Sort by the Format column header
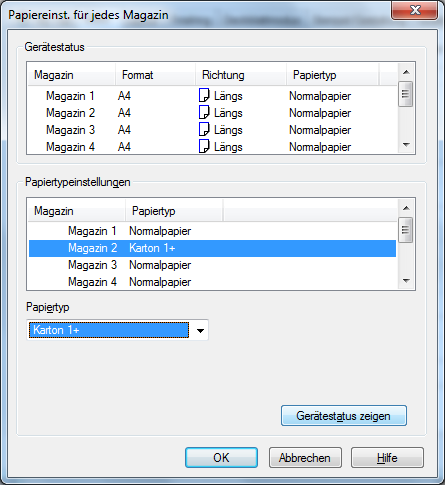The height and width of the screenshot is (485, 445). tap(155, 75)
